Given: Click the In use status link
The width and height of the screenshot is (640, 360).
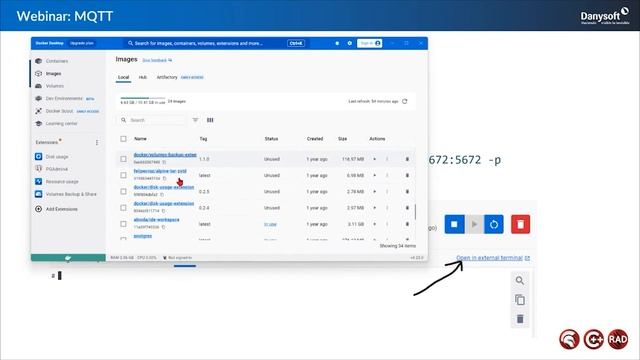Looking at the screenshot, I should click(x=270, y=224).
